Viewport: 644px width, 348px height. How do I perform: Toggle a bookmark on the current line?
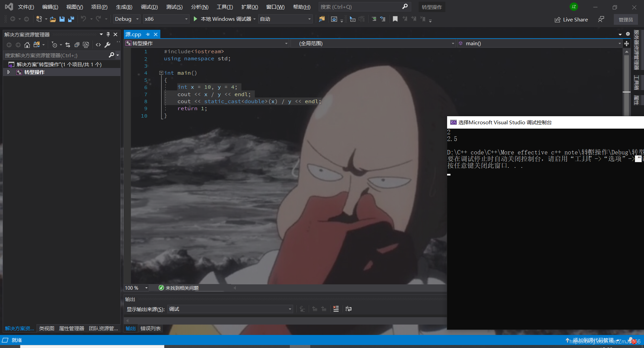point(395,19)
